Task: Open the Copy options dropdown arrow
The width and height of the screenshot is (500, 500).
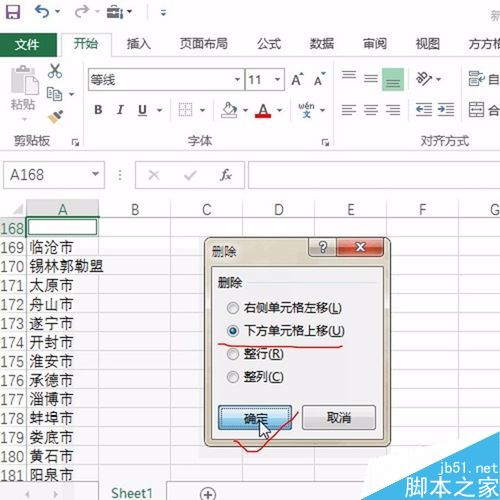Action: (x=71, y=94)
